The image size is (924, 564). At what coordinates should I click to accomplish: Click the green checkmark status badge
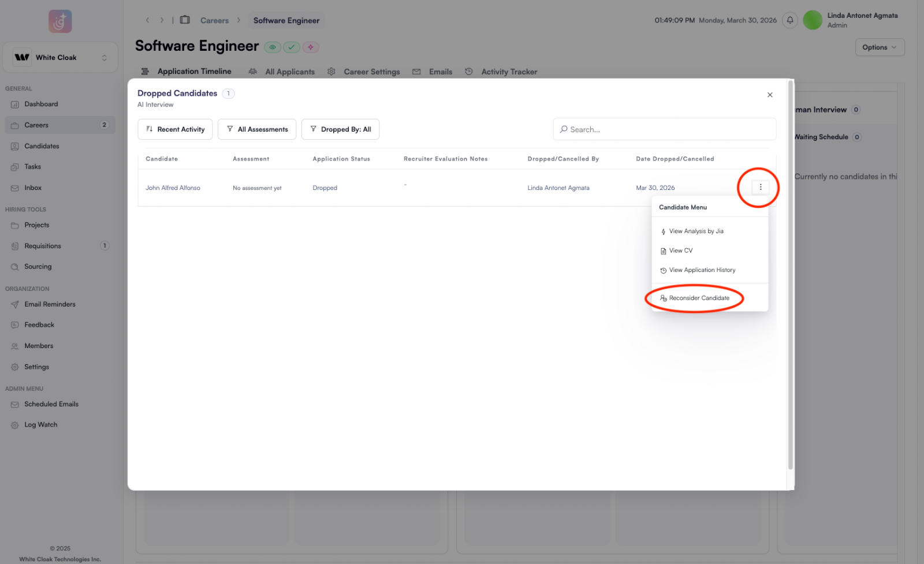[292, 47]
